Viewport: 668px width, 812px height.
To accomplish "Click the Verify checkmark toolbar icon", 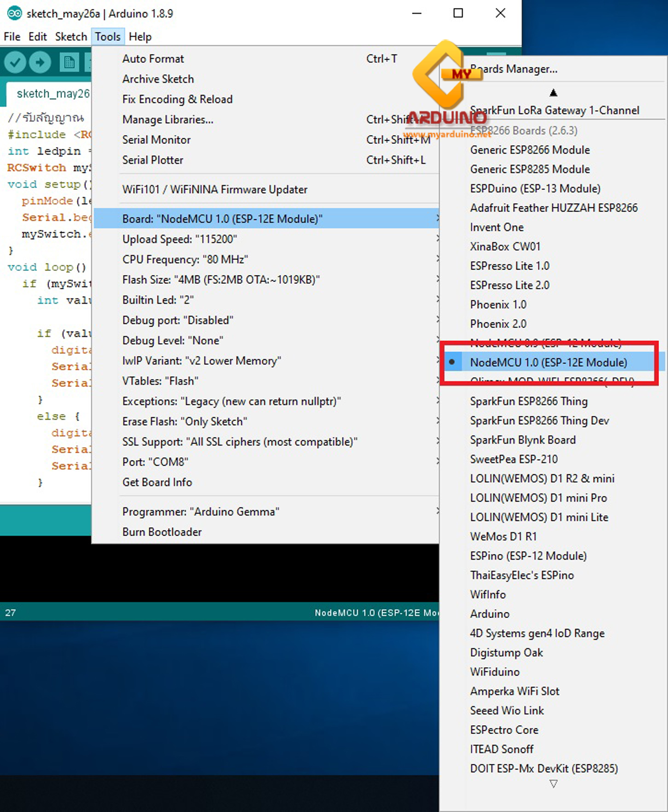I will (15, 62).
